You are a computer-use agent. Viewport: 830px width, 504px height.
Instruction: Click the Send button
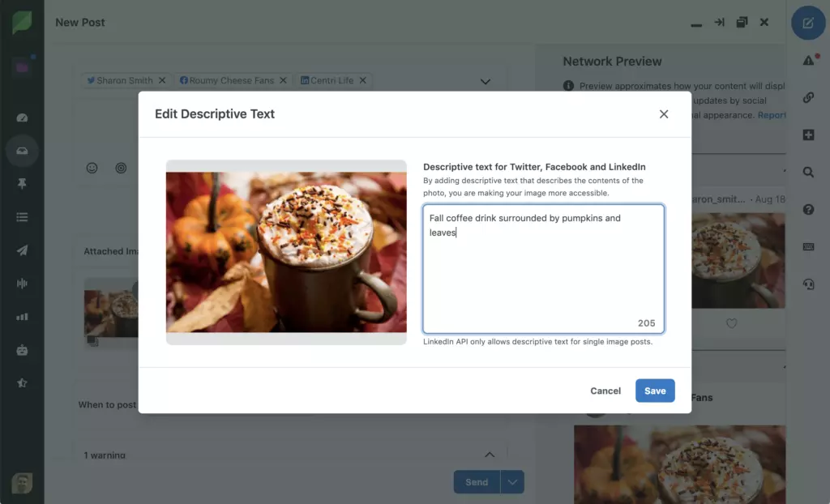click(477, 482)
